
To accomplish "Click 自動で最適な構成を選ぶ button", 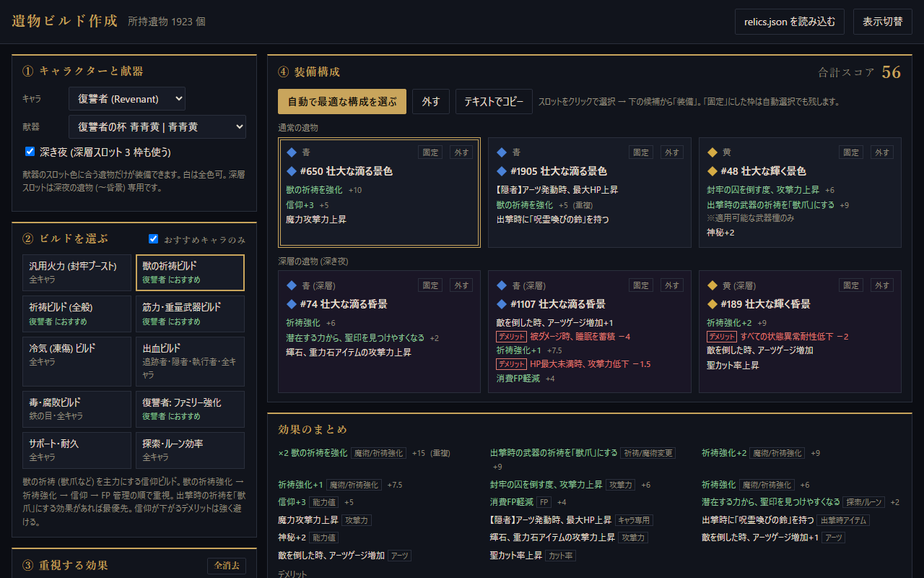I will coord(342,102).
